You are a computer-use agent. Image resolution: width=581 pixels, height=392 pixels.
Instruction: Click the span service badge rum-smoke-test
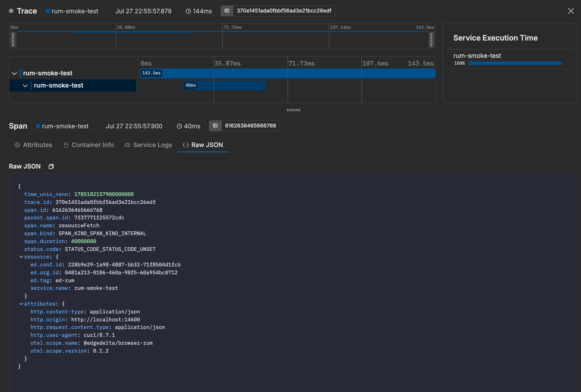click(62, 126)
